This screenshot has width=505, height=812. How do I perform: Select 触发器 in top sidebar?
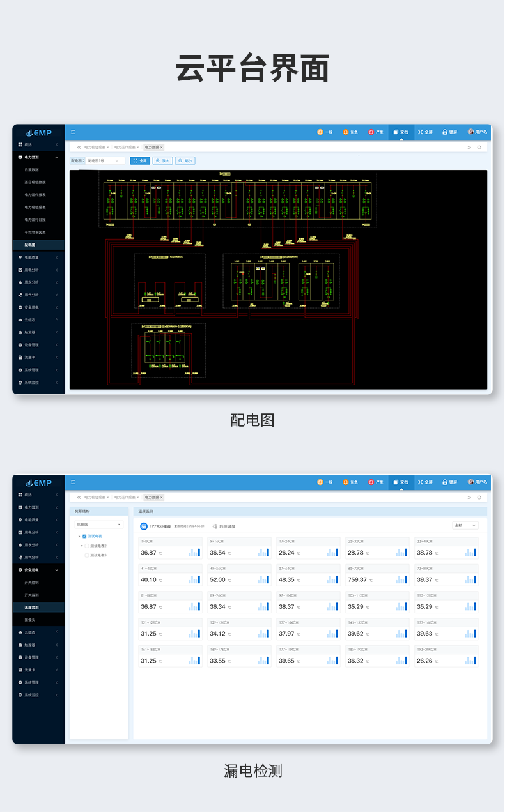tap(38, 332)
